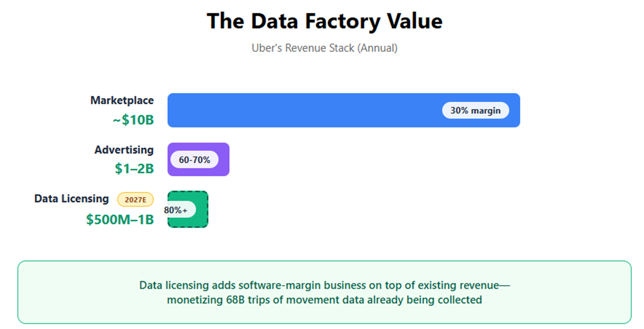Click the green dashed Data Licensing bar

point(188,209)
